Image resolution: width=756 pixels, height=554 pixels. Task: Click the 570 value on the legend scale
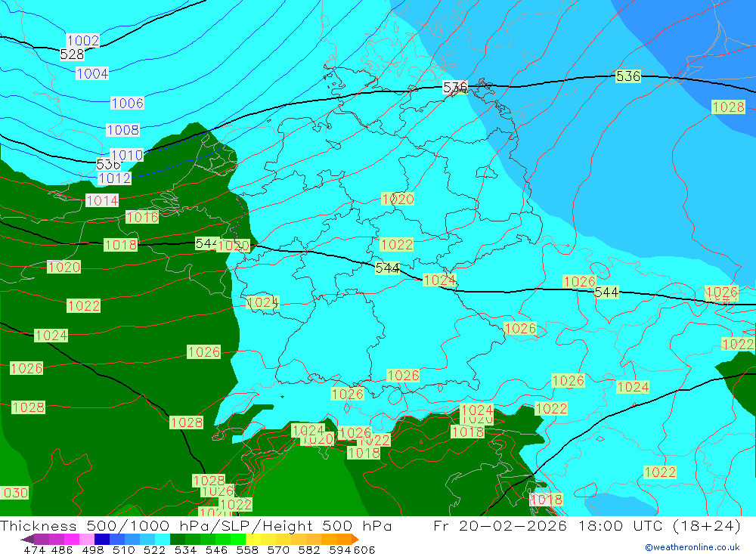tap(278, 549)
